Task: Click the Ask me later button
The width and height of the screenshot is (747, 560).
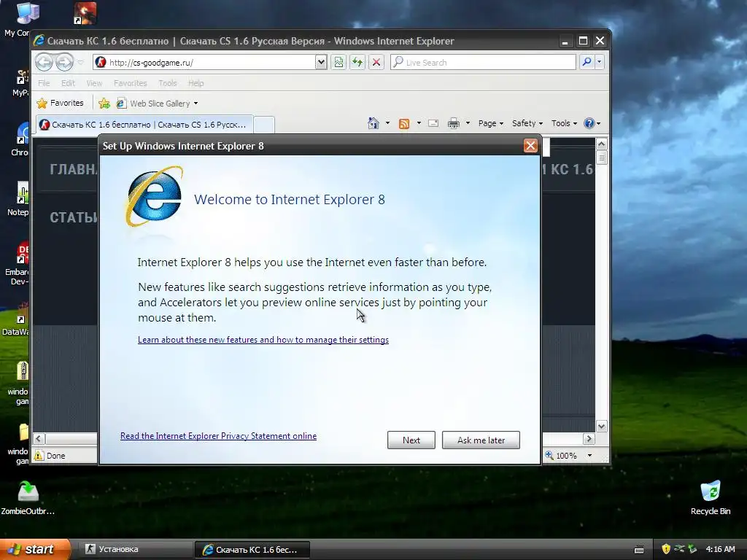Action: click(481, 440)
